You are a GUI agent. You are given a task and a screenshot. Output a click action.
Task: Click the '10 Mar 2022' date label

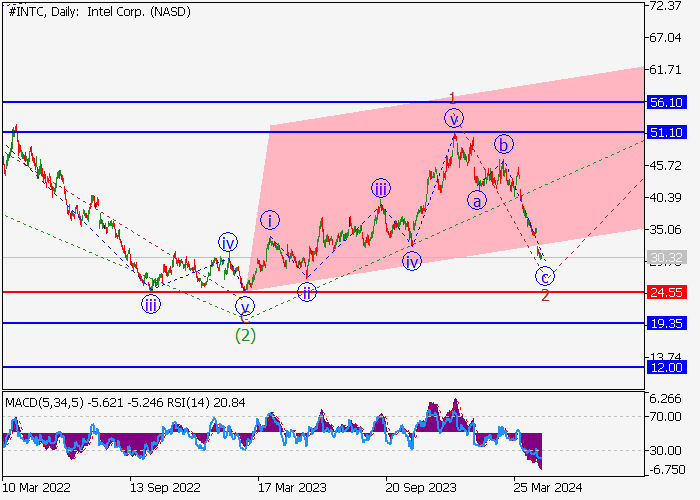coord(36,487)
